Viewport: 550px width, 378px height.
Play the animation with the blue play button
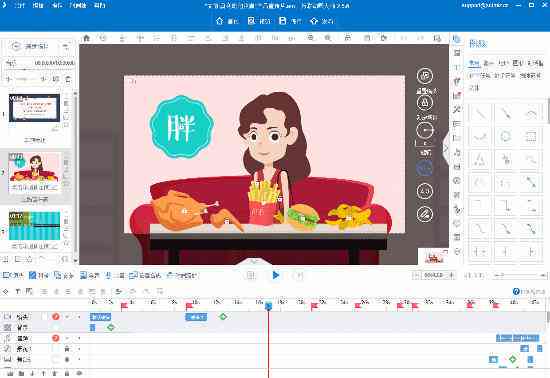[x=276, y=275]
